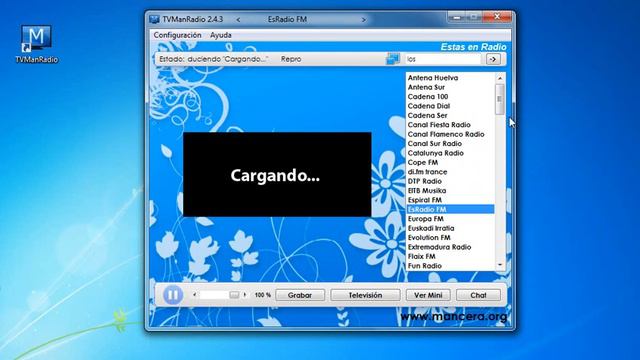Increase volume with slider right arrow
The width and height of the screenshot is (640, 360).
244,294
